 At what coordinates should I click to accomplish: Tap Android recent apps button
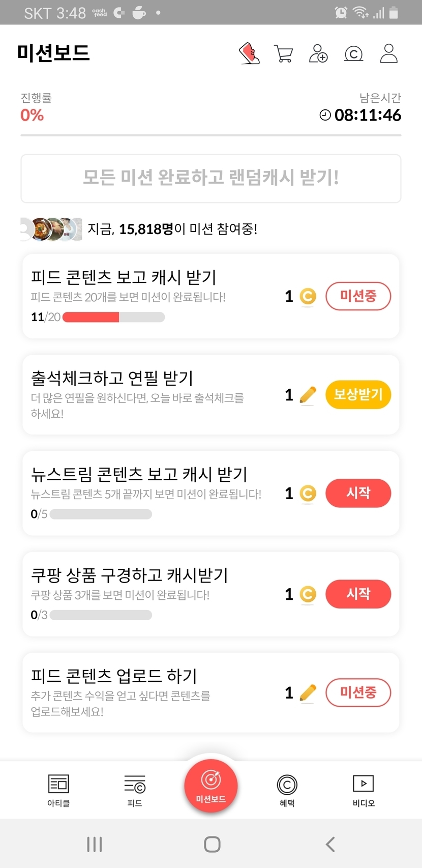click(x=95, y=844)
